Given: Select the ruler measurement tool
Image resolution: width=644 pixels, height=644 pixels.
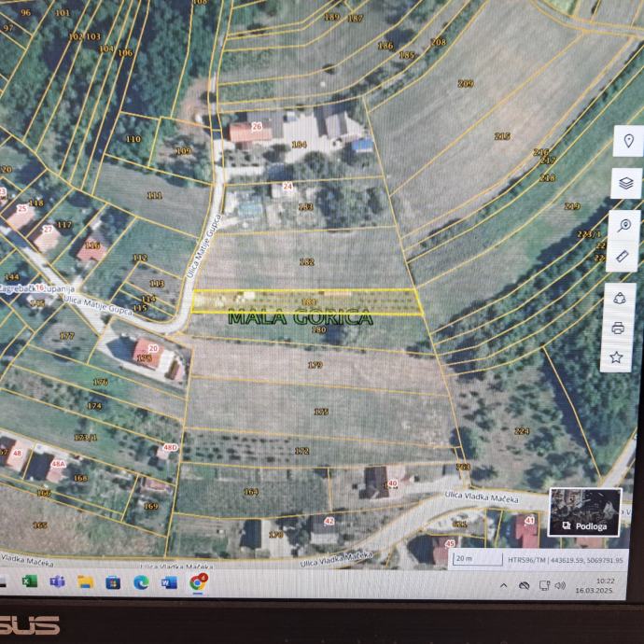Looking at the screenshot, I should point(623,257).
